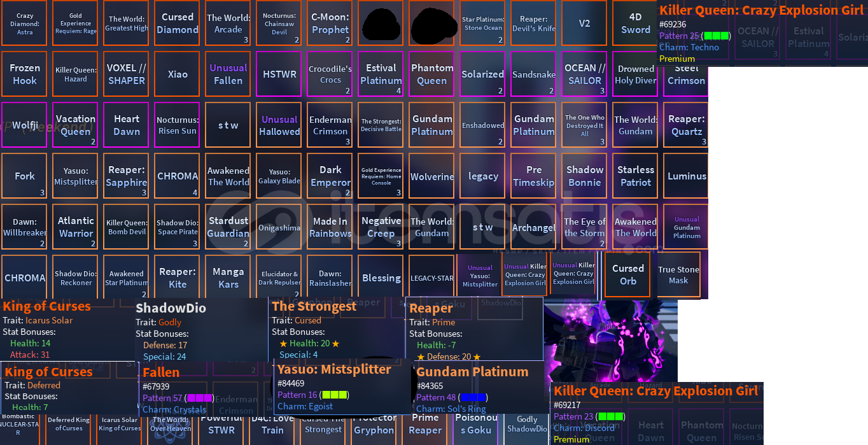This screenshot has width=868, height=445.
Task: Select the Dawn: Rainslasher slot
Action: [330, 277]
